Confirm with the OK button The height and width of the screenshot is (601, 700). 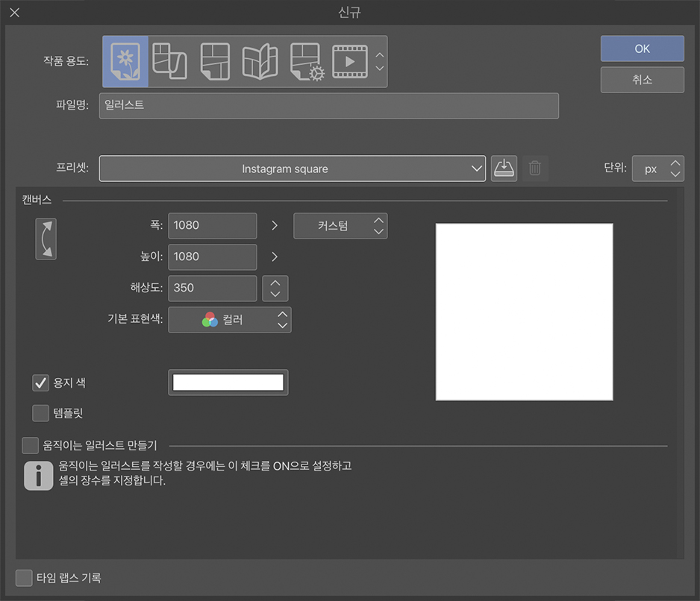click(x=643, y=48)
